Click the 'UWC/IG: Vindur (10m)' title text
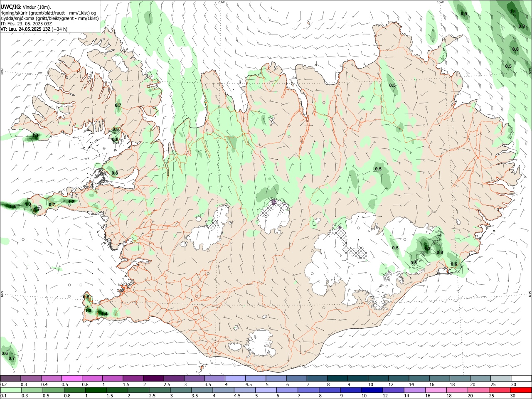Viewport: 532px width, 399px height. [25, 6]
